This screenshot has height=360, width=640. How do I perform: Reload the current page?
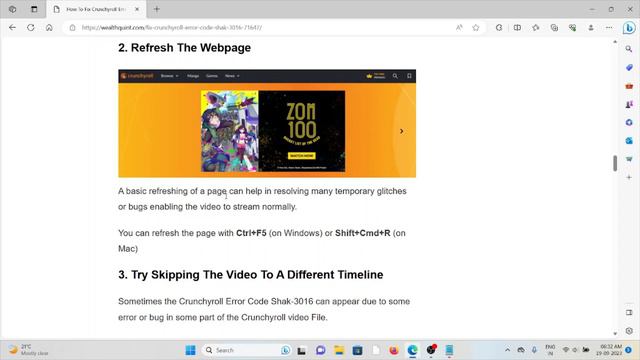[31, 28]
